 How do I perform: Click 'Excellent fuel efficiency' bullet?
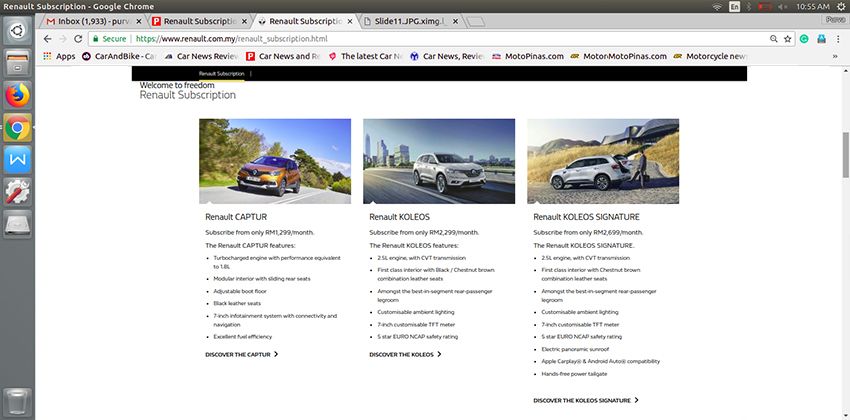[x=243, y=337]
